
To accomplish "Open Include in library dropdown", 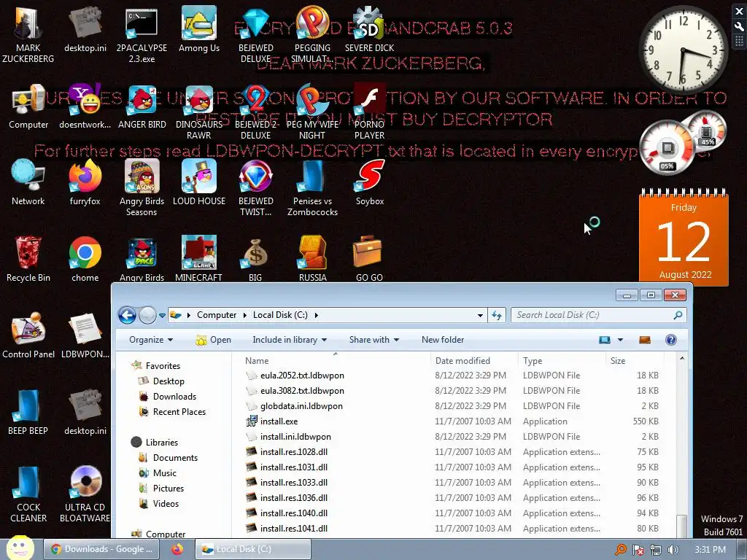I will click(290, 340).
